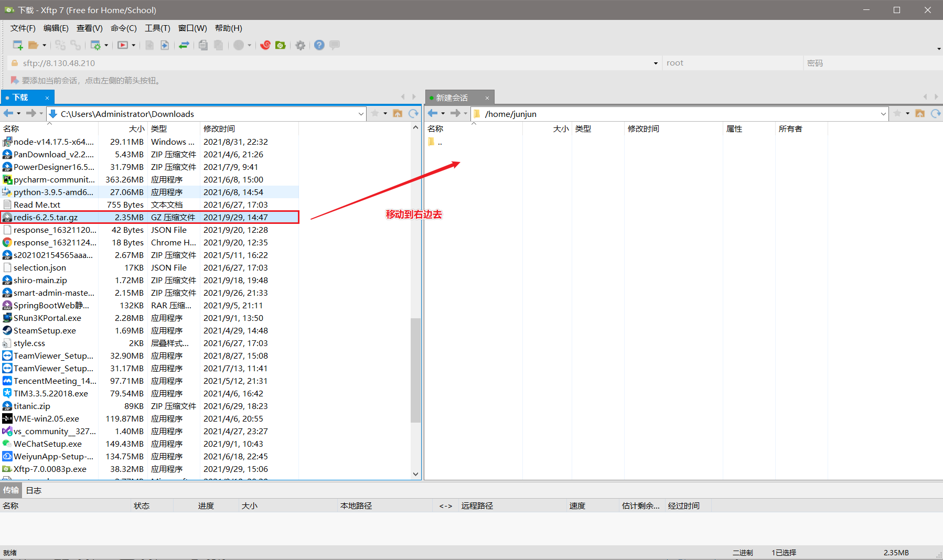The height and width of the screenshot is (560, 943).
Task: Sort remote files by 属性 column
Action: pyautogui.click(x=749, y=128)
